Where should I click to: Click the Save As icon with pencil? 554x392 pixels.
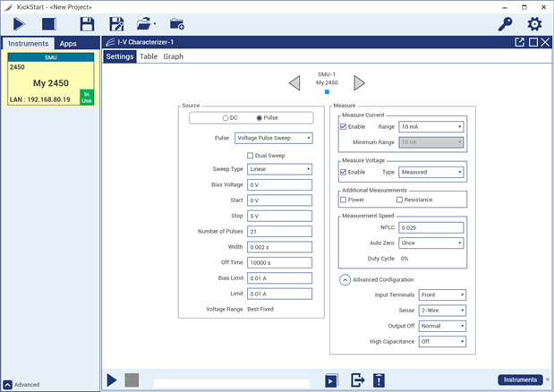pyautogui.click(x=116, y=24)
